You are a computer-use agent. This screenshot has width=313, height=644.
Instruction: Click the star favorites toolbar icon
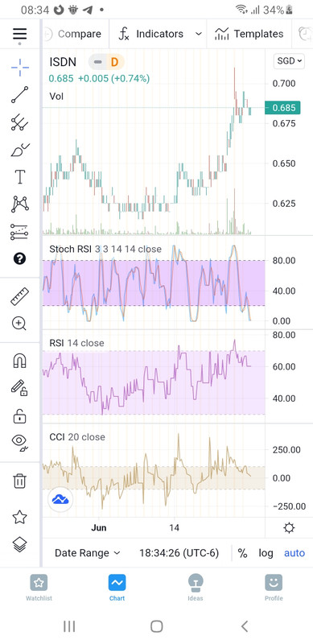20,517
